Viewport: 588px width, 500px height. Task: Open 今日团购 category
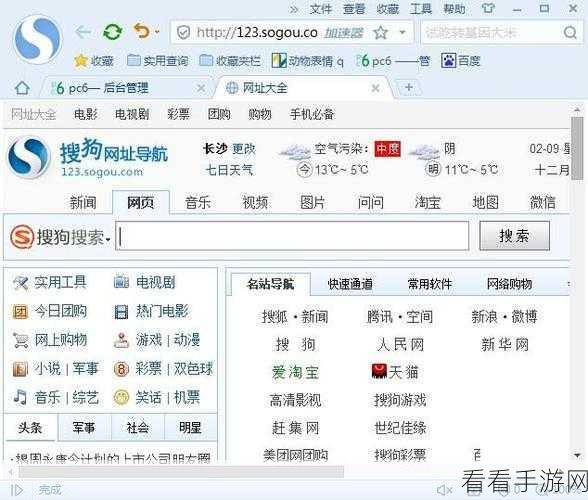tap(50, 311)
